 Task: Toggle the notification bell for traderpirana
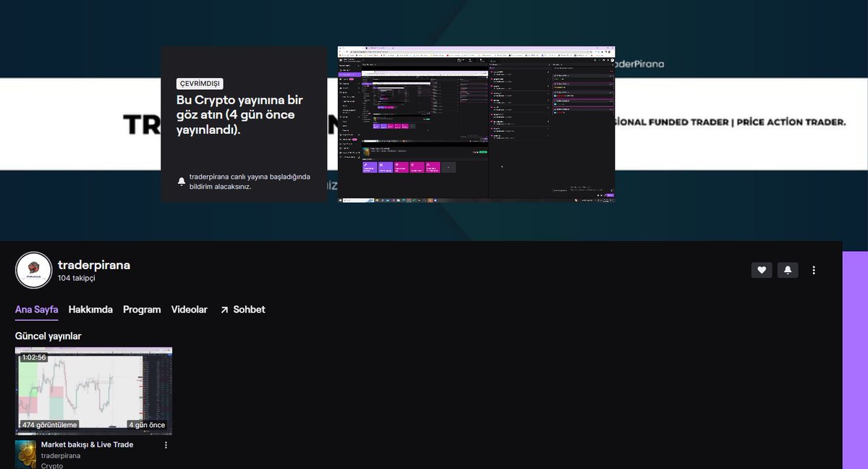coord(788,270)
